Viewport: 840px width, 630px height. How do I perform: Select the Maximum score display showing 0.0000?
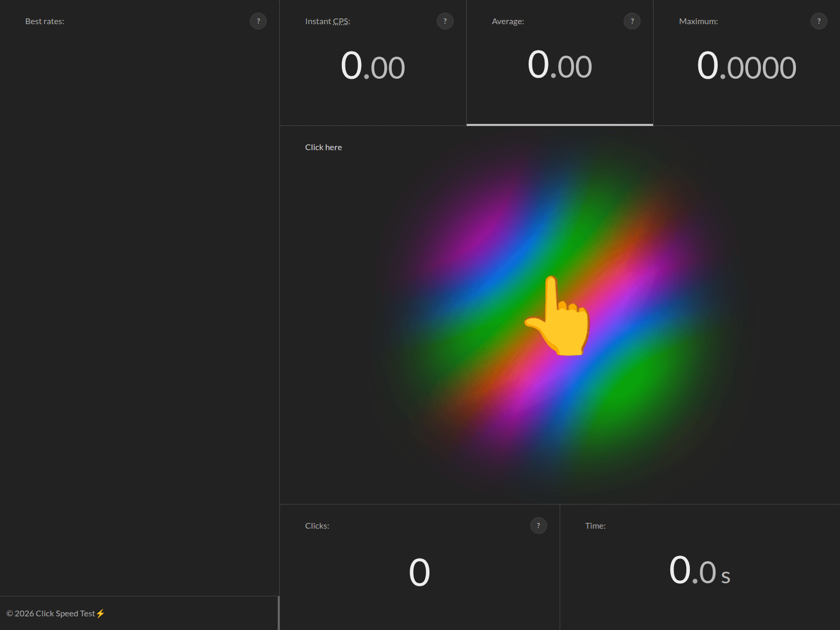(747, 66)
